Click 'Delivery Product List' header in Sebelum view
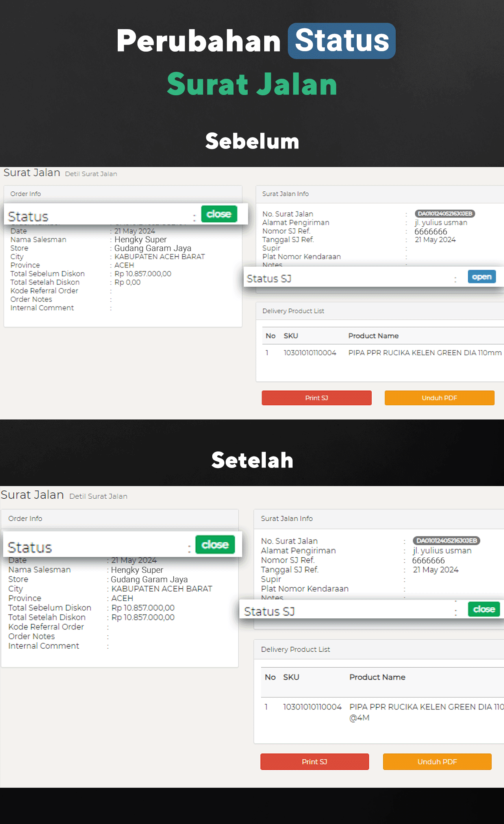The width and height of the screenshot is (504, 824). point(293,311)
